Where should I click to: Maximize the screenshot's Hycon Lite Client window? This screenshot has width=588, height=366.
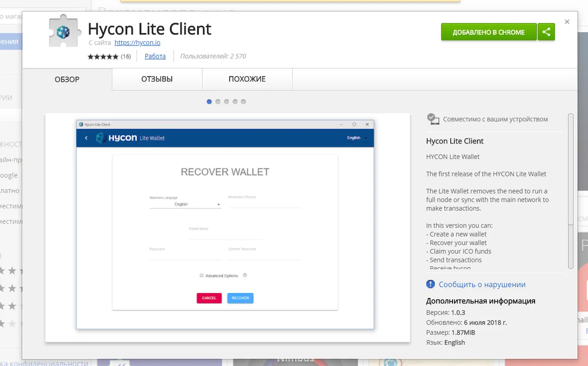pos(354,124)
